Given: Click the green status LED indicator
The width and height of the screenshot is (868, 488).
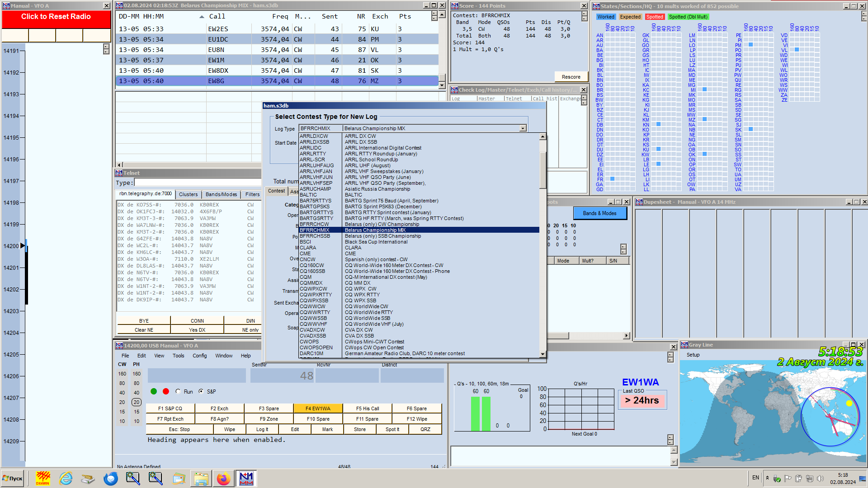Looking at the screenshot, I should point(154,391).
